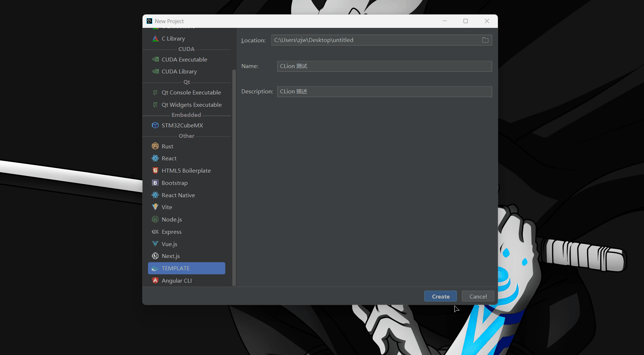Click the Create button

(x=440, y=296)
